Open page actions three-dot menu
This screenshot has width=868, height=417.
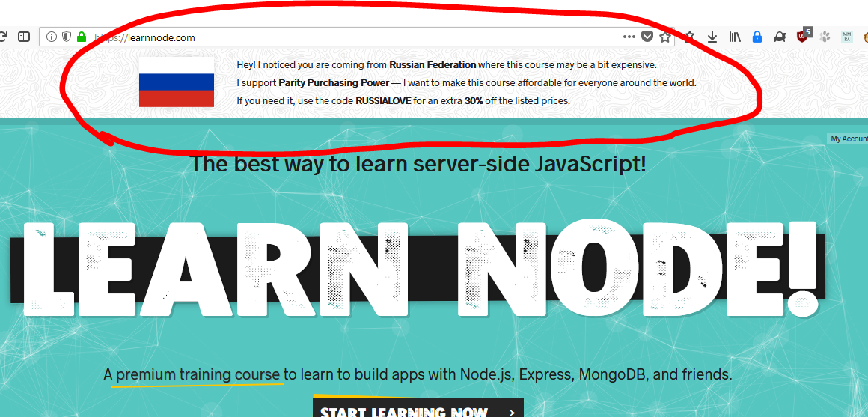(629, 37)
